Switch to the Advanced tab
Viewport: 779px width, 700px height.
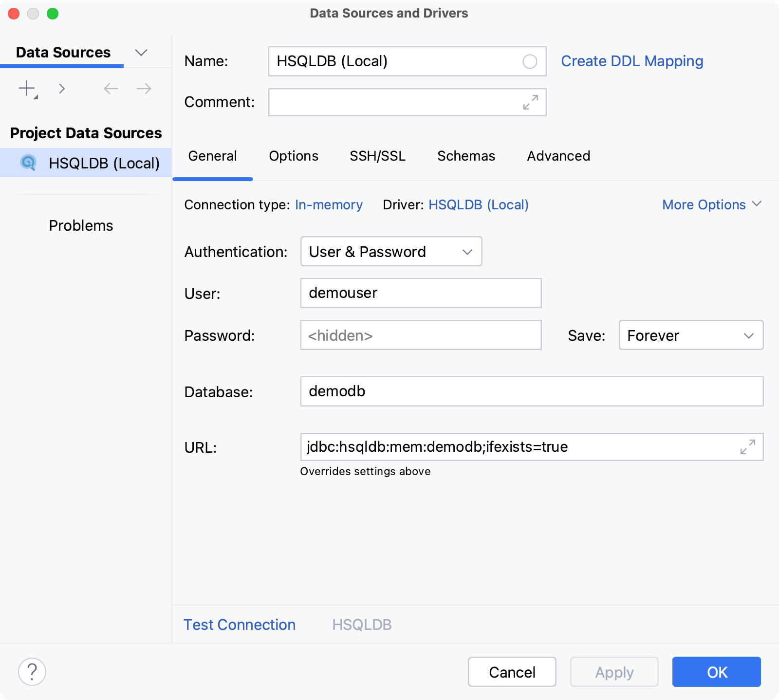click(x=558, y=156)
